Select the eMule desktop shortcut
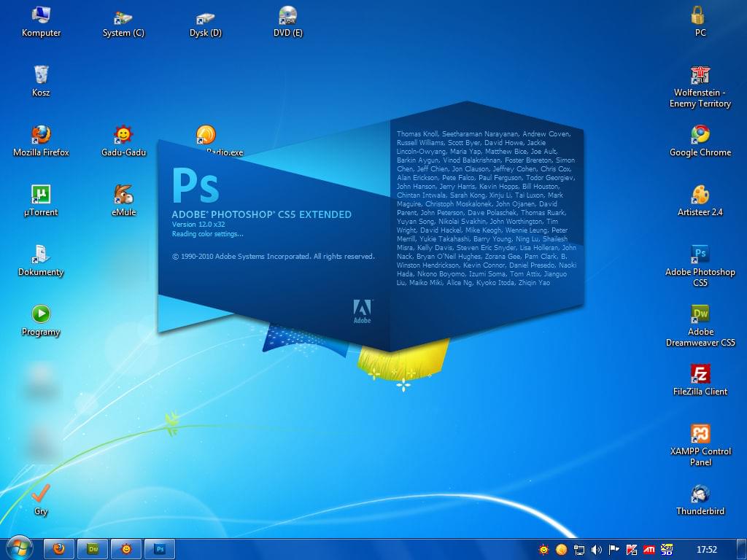 123,201
